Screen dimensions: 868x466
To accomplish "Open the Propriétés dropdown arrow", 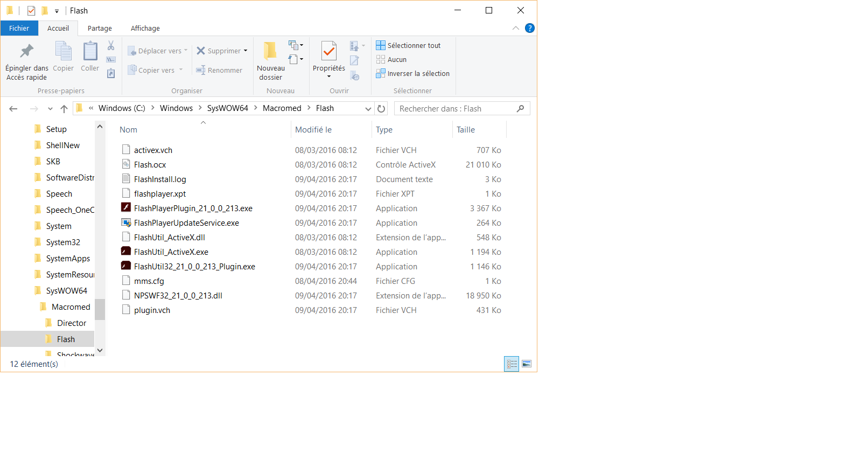I will (x=329, y=76).
